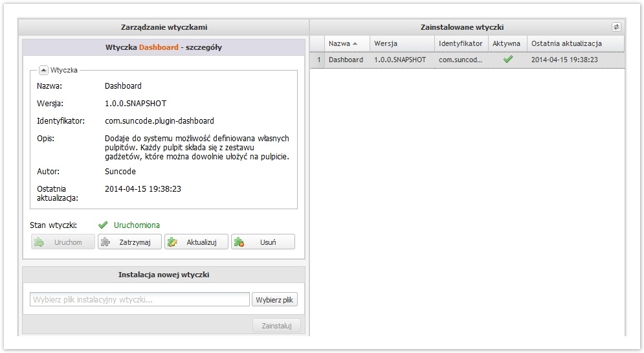Sort by Nazwa column header
Screen dimensions: 644x353
tap(339, 43)
